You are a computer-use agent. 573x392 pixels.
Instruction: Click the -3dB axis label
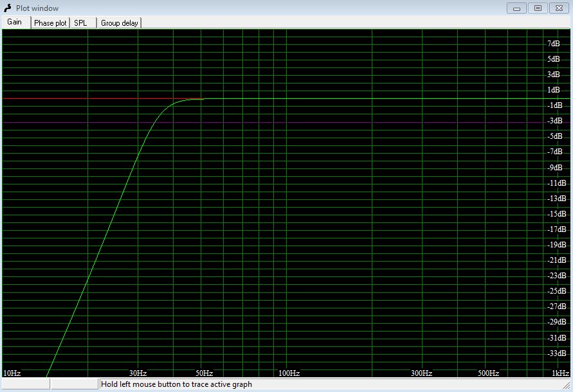coord(555,121)
